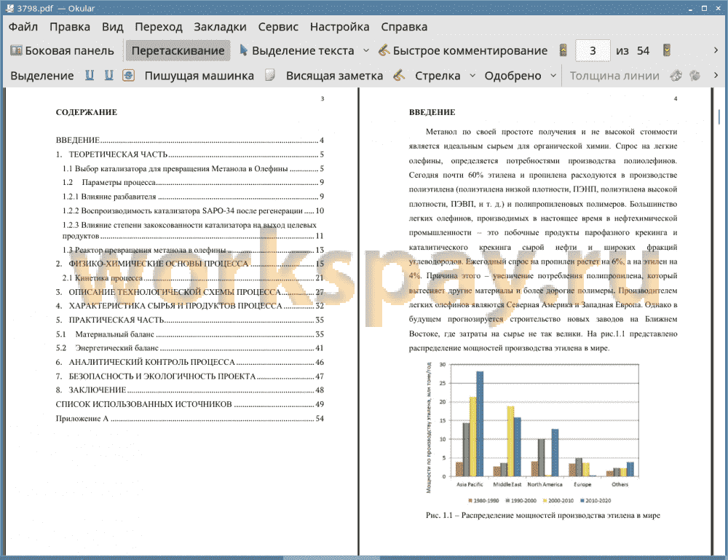Choose the Висящая заметка popup note tool

(x=334, y=76)
